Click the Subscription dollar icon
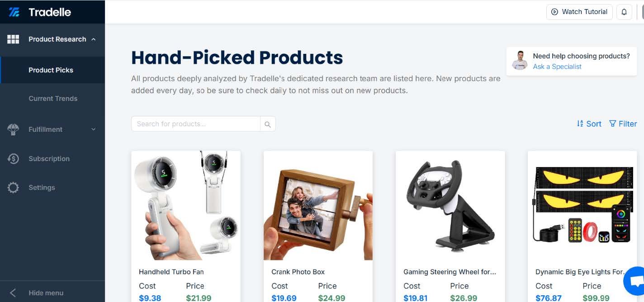 13,158
